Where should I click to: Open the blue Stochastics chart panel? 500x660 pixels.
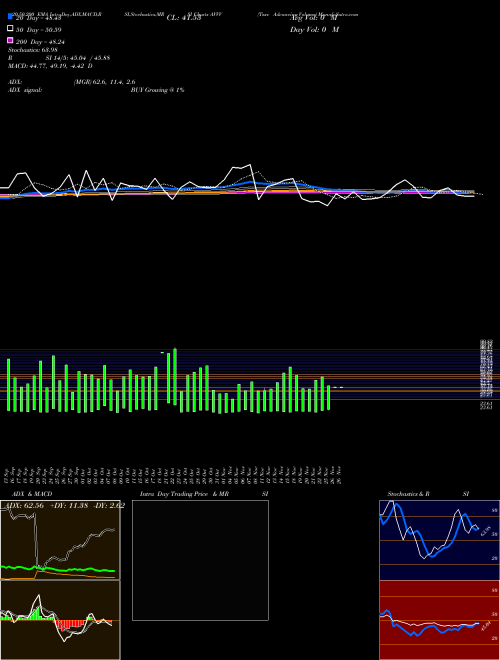click(x=439, y=540)
